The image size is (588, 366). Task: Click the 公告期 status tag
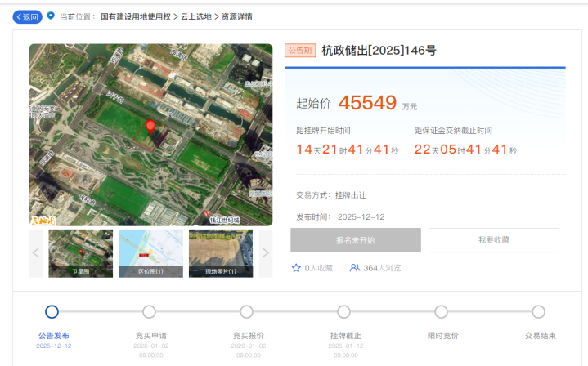coord(299,51)
